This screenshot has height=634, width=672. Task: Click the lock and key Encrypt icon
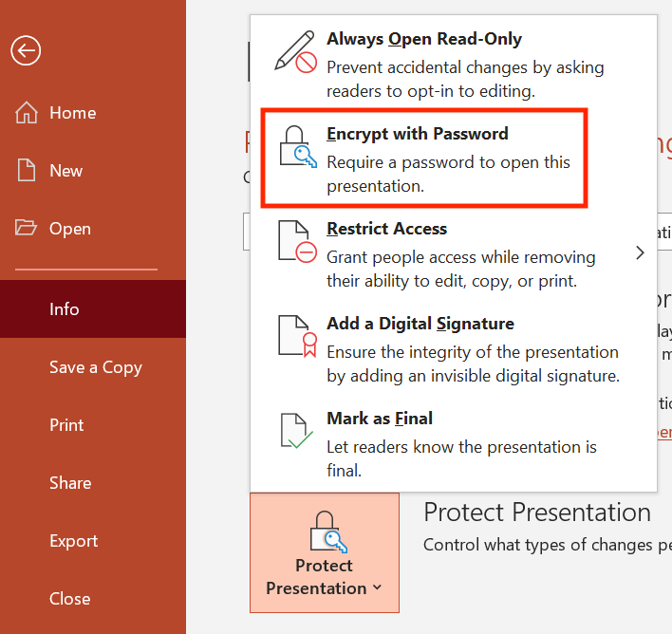[298, 146]
